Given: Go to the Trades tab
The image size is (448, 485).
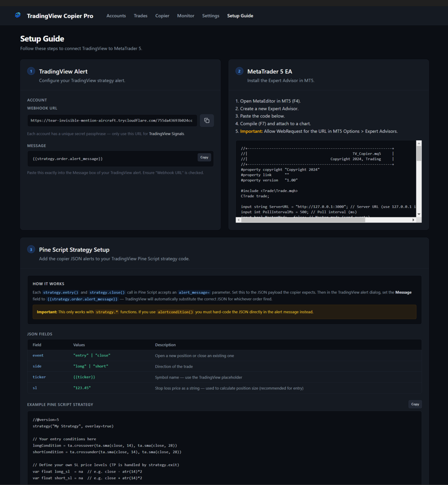Looking at the screenshot, I should [x=140, y=16].
